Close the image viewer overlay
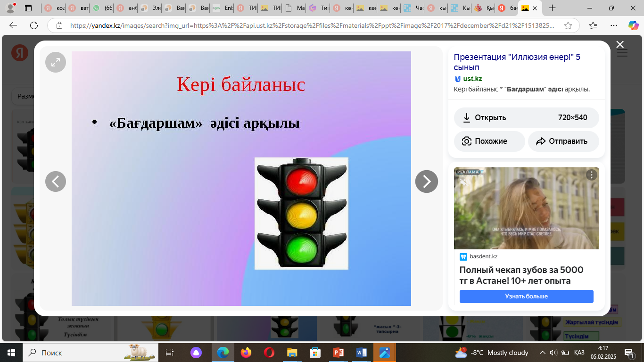 620,44
